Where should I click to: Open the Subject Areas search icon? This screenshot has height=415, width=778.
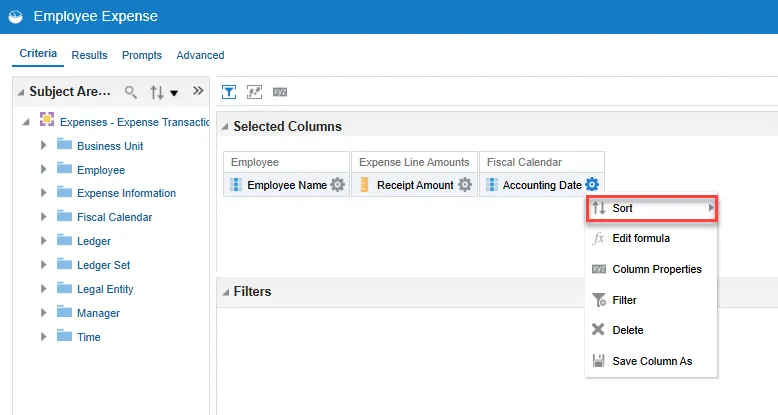tap(130, 92)
